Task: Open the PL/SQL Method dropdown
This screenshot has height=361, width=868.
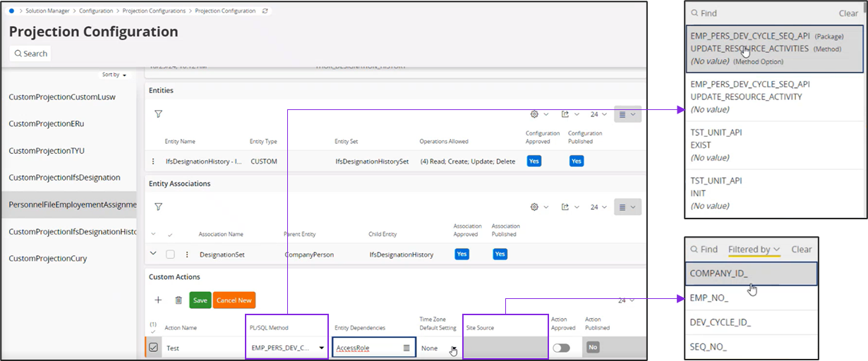Action: (x=322, y=348)
